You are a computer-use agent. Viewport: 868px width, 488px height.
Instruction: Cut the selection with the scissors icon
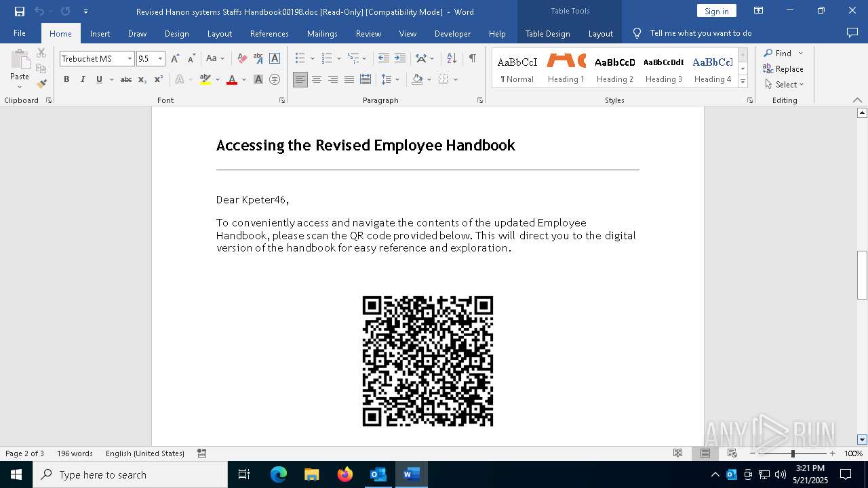coord(41,53)
